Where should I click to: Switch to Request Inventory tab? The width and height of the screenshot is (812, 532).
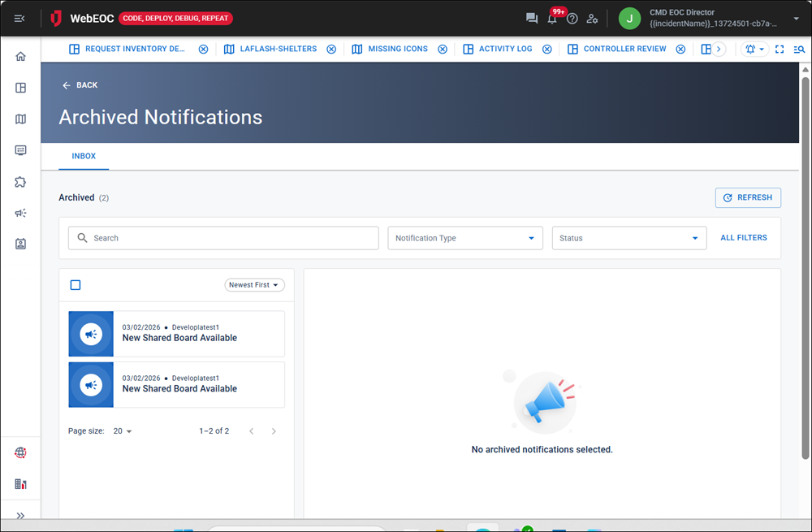tap(127, 49)
